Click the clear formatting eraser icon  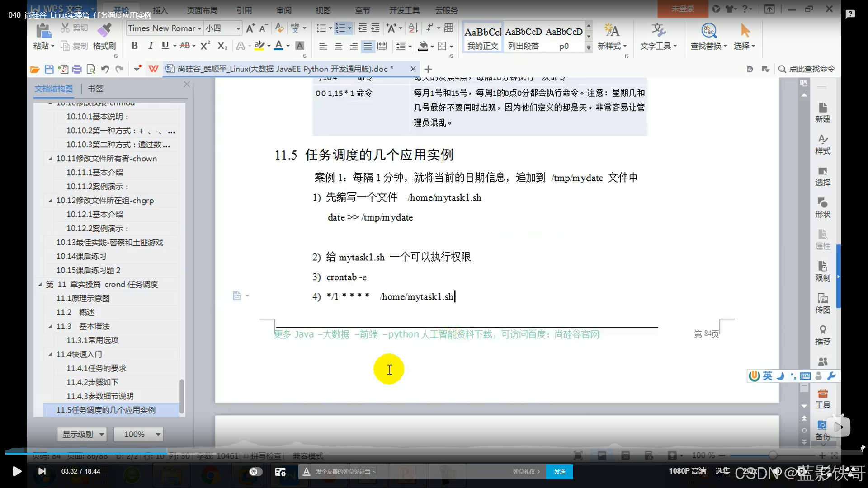coord(279,28)
